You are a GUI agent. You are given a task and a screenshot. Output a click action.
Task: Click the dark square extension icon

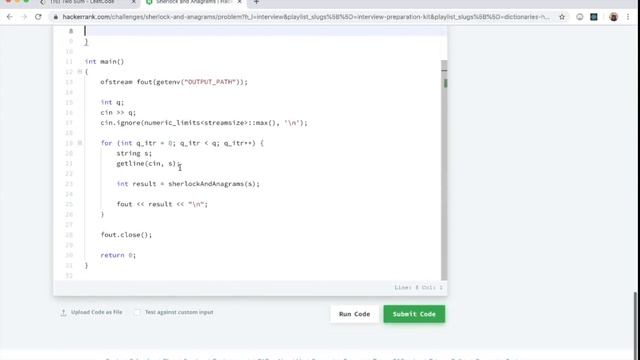coord(594,17)
